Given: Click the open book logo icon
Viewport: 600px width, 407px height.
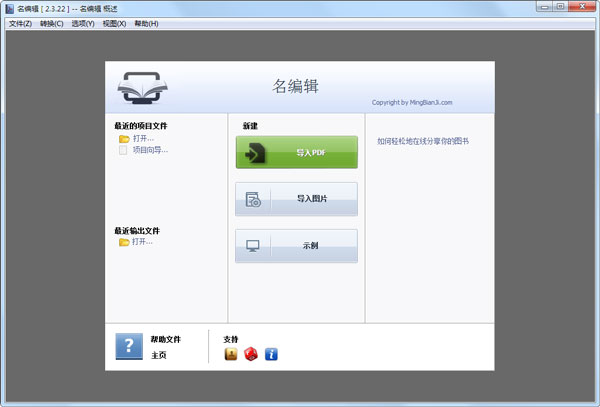Looking at the screenshot, I should point(142,88).
